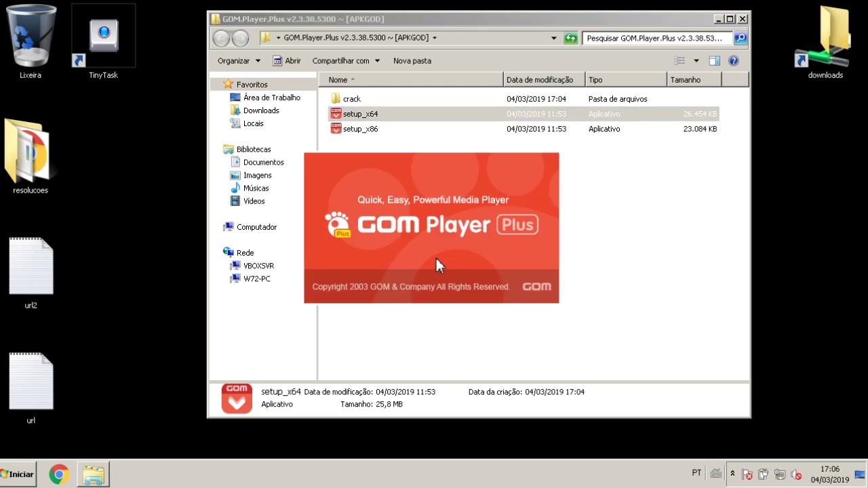Screen dimensions: 868x488
Task: Click the GOM icon in details pane
Action: (x=237, y=399)
